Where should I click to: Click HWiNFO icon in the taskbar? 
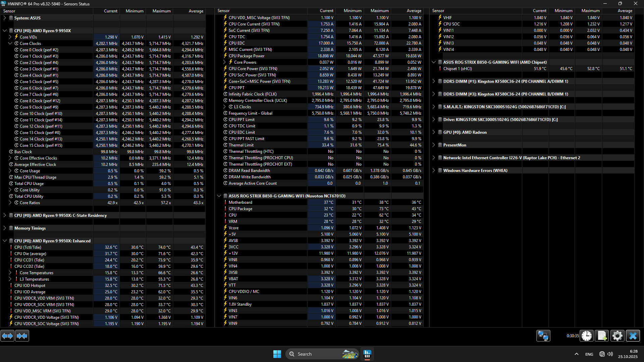pos(367,354)
